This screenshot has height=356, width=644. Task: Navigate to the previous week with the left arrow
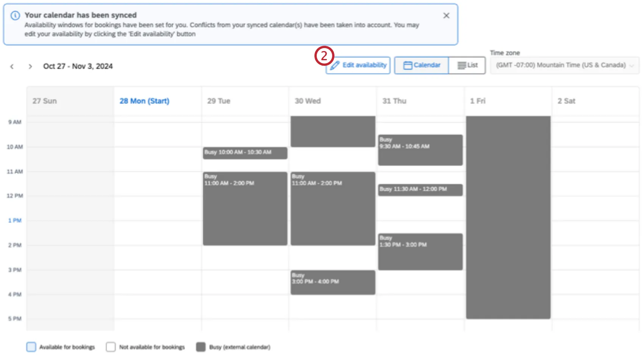pos(12,66)
